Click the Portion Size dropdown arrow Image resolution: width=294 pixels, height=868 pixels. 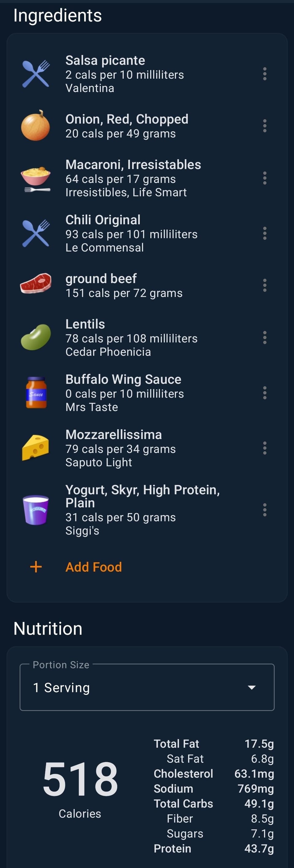tap(251, 687)
